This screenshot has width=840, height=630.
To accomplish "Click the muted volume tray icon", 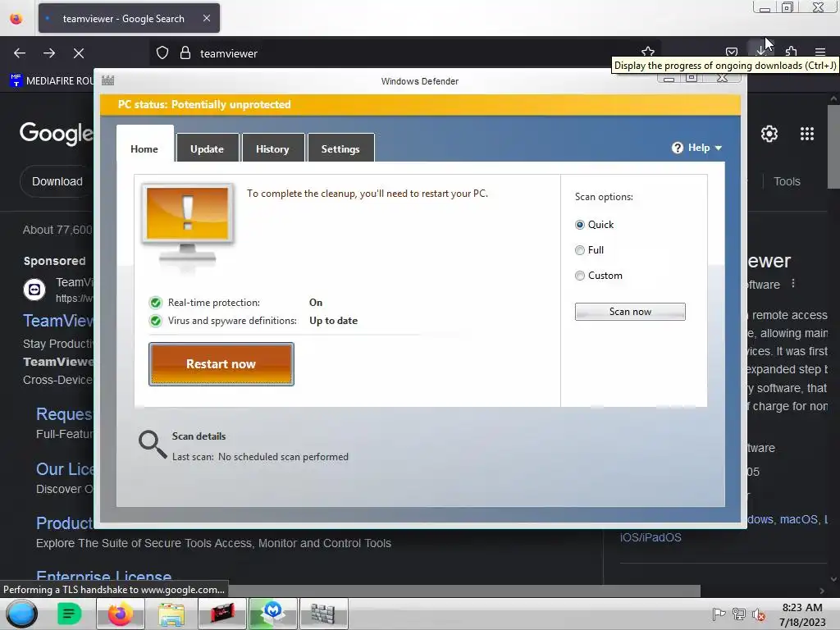I will (x=759, y=614).
